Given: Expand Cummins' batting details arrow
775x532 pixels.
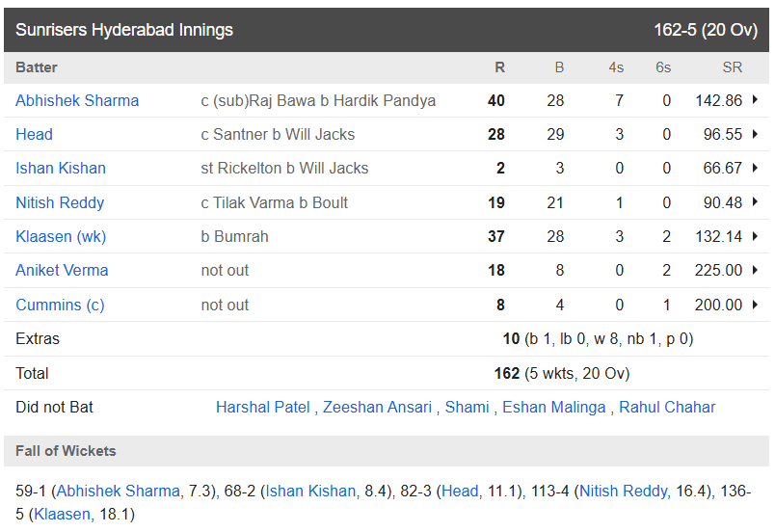Looking at the screenshot, I should tap(755, 305).
